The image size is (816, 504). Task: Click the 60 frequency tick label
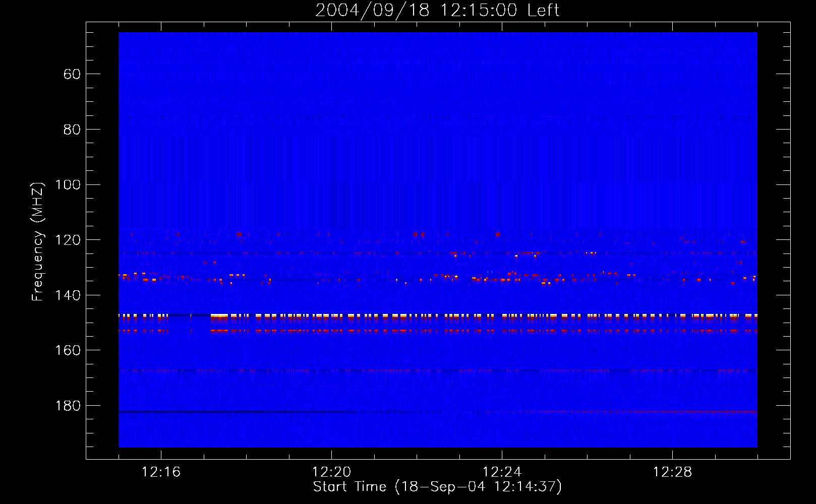(x=72, y=74)
